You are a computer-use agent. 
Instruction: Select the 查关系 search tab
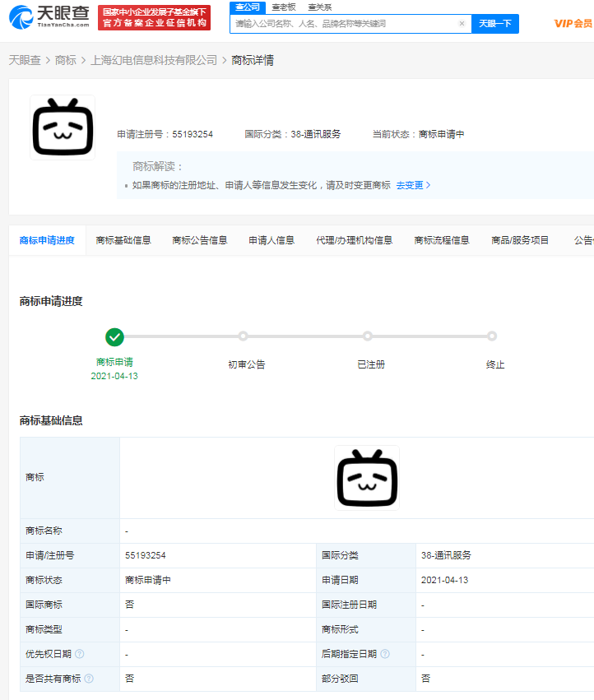[320, 7]
